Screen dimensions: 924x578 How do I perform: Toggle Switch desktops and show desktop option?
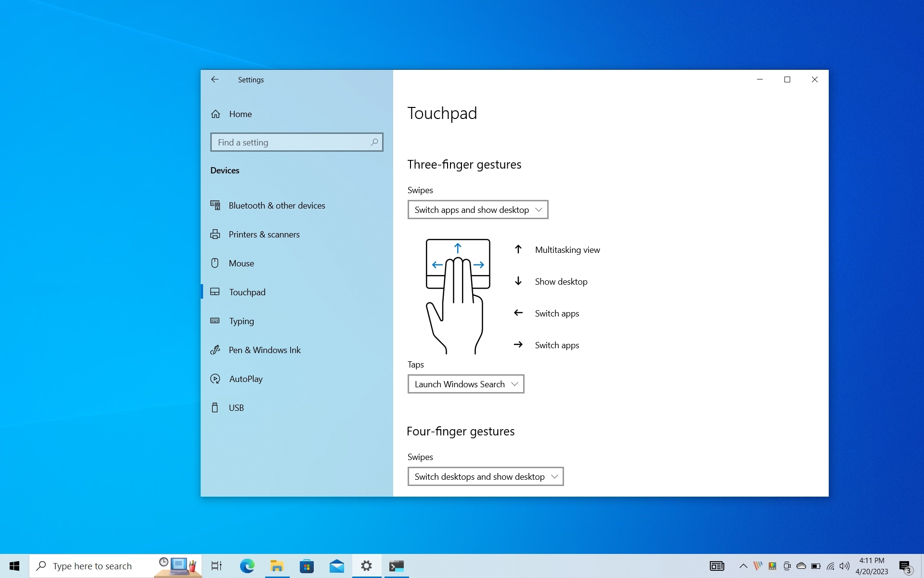[x=486, y=476]
